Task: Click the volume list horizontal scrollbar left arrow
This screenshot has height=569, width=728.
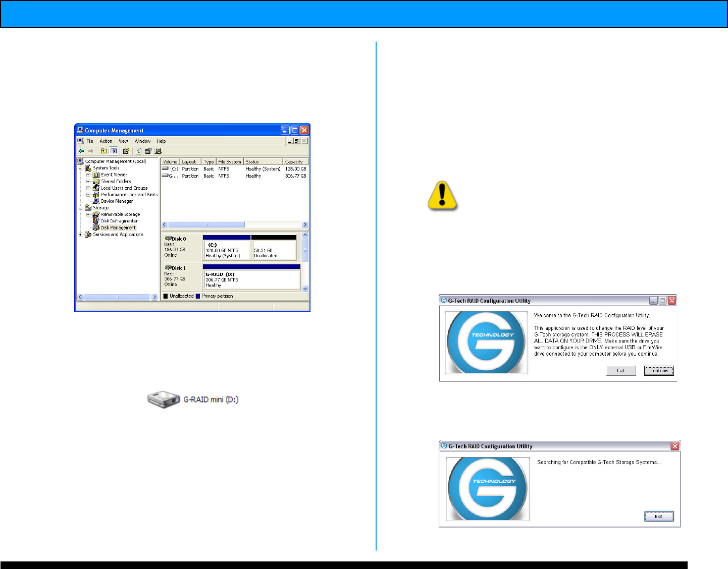Action: point(165,224)
